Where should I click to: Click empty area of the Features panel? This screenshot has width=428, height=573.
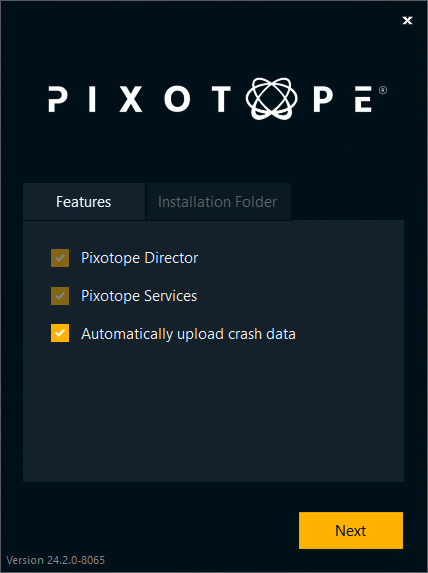[213, 413]
